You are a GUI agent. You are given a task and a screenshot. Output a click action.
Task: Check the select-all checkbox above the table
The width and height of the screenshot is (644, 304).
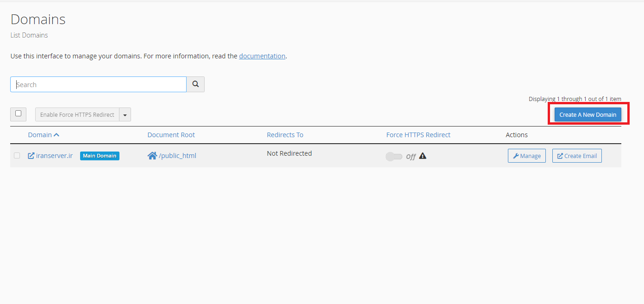(x=18, y=114)
